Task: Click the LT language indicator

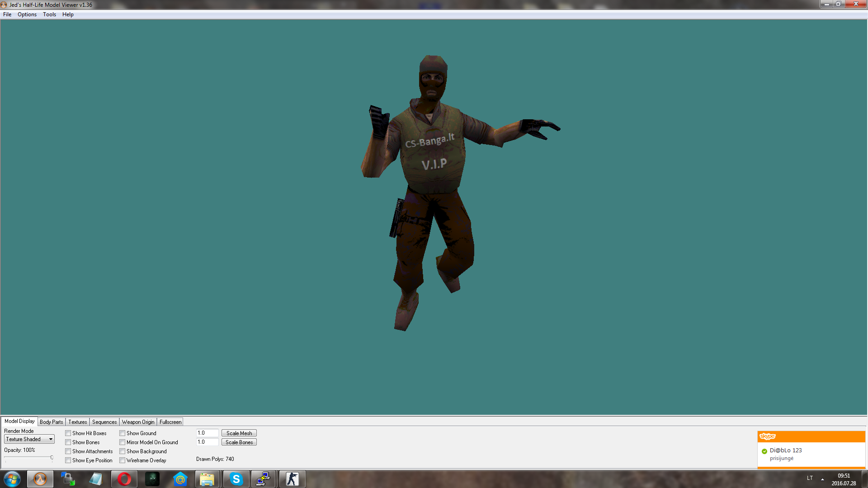Action: point(810,478)
